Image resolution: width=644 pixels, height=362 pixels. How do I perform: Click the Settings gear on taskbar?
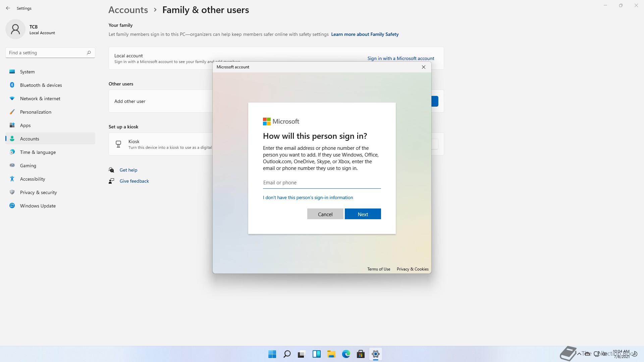click(375, 354)
